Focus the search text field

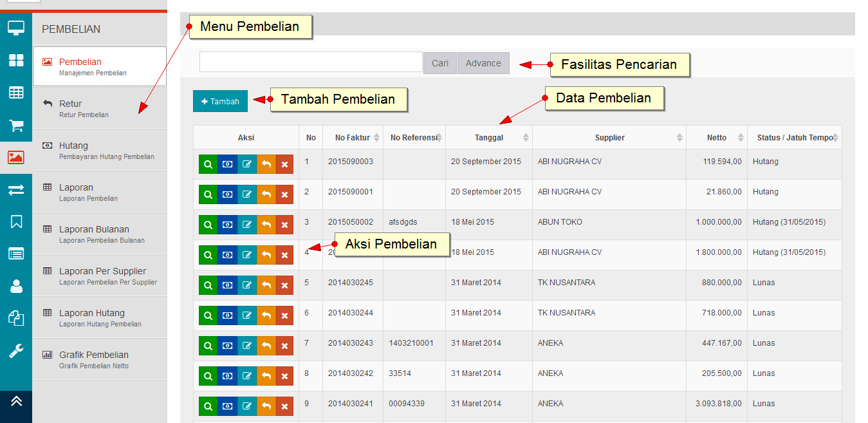click(311, 62)
